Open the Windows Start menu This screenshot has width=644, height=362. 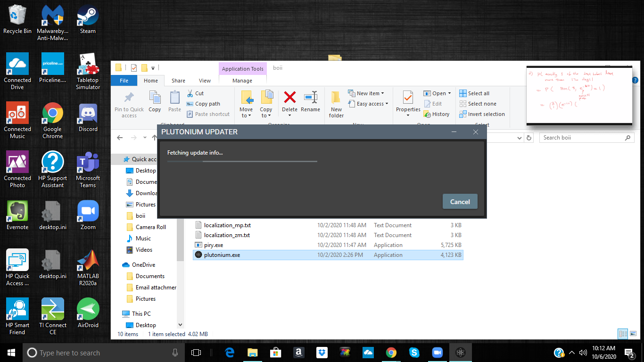[x=11, y=353]
